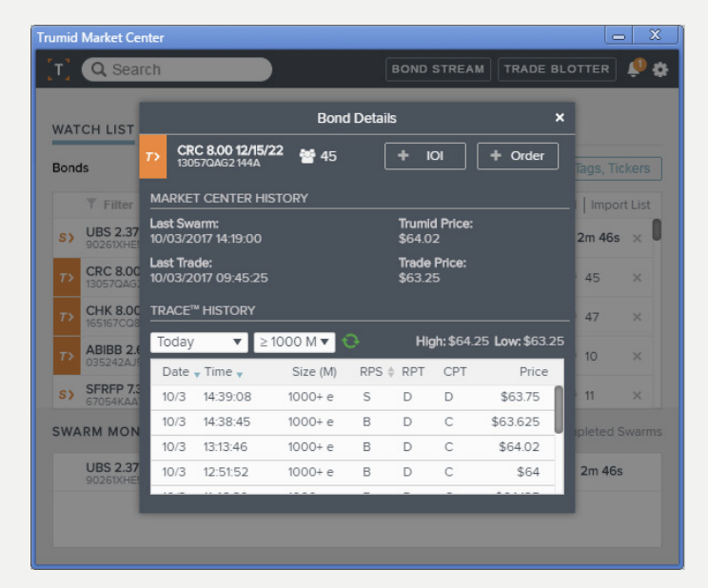Click the Search field

pos(177,69)
